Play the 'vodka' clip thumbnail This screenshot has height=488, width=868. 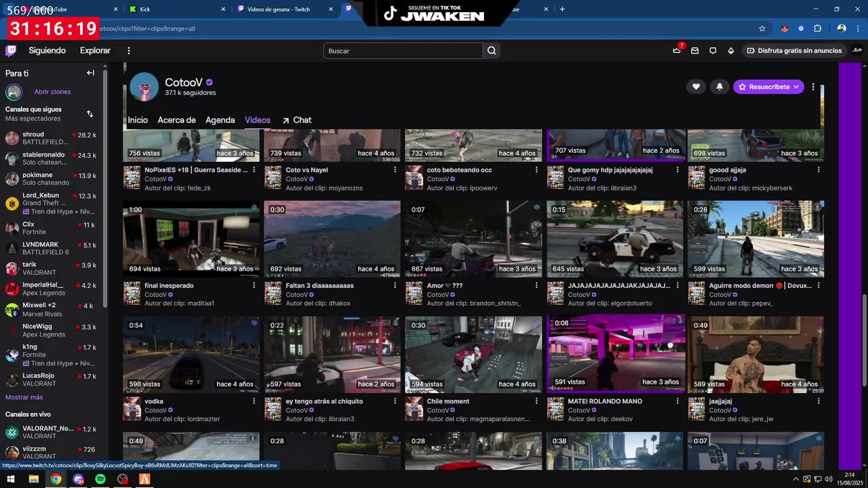click(x=191, y=354)
